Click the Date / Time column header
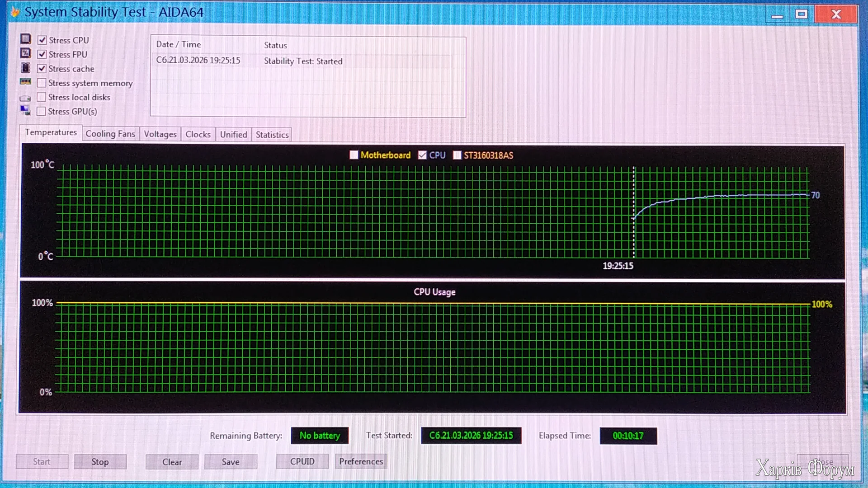This screenshot has width=868, height=488. point(178,44)
